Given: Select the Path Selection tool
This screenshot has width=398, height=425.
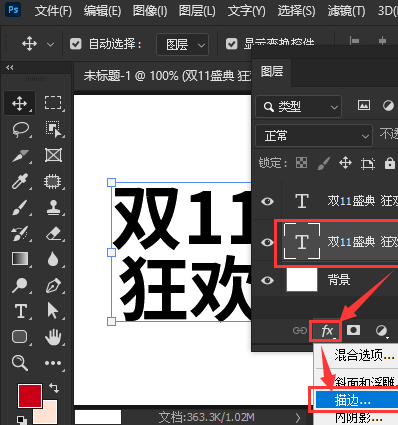Looking at the screenshot, I should (x=53, y=311).
